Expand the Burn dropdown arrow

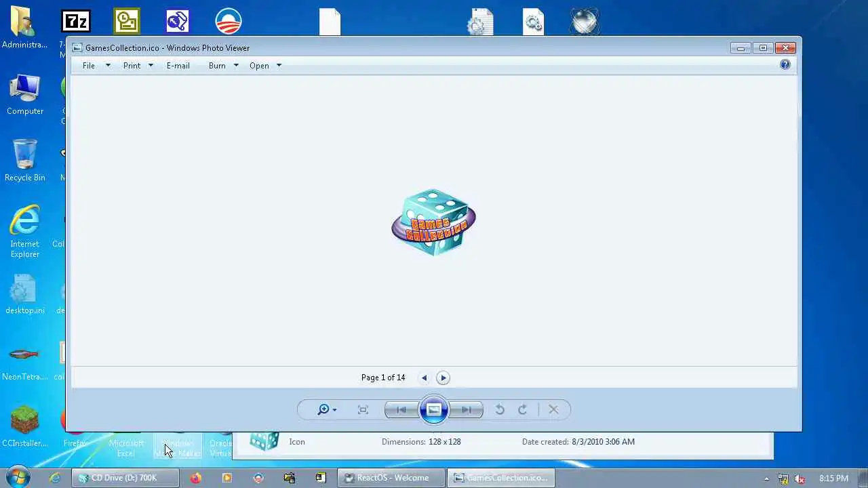coord(236,66)
